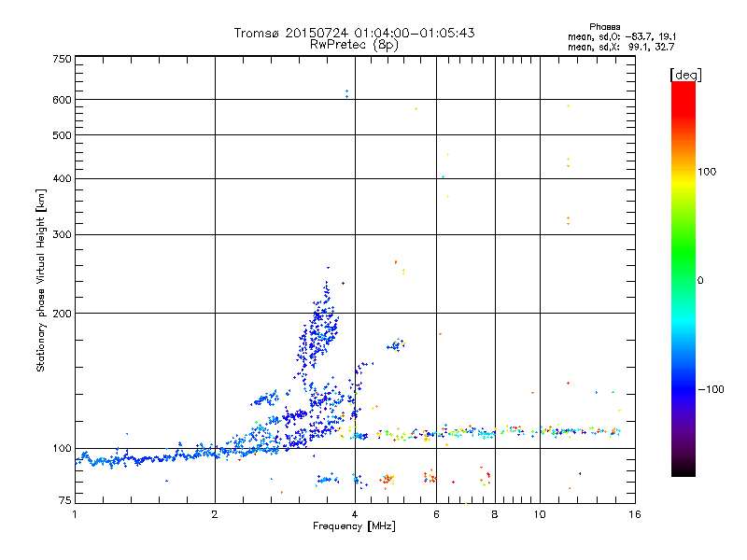Click the '[deg]' colorbar unit label

point(685,75)
